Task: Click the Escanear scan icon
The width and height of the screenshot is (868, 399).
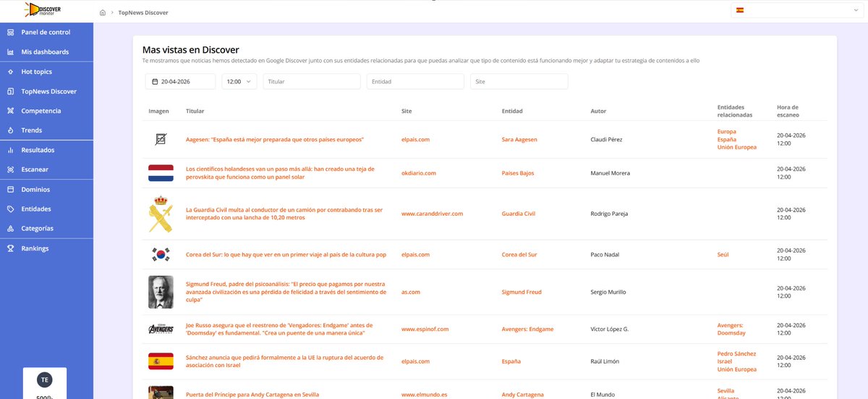Action: pyautogui.click(x=11, y=169)
